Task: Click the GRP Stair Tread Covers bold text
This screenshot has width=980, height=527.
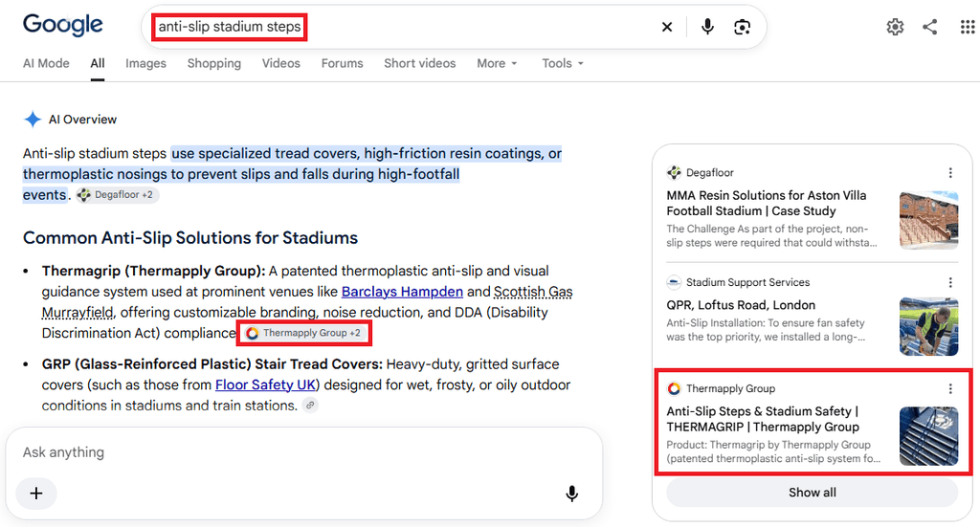Action: pyautogui.click(x=212, y=364)
